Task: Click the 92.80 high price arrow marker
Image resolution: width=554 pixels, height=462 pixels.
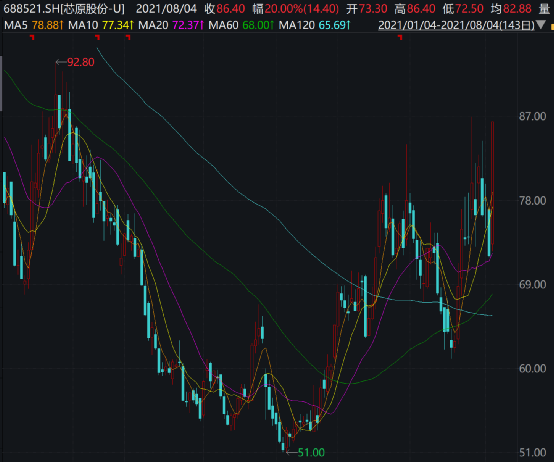Action: (x=75, y=62)
